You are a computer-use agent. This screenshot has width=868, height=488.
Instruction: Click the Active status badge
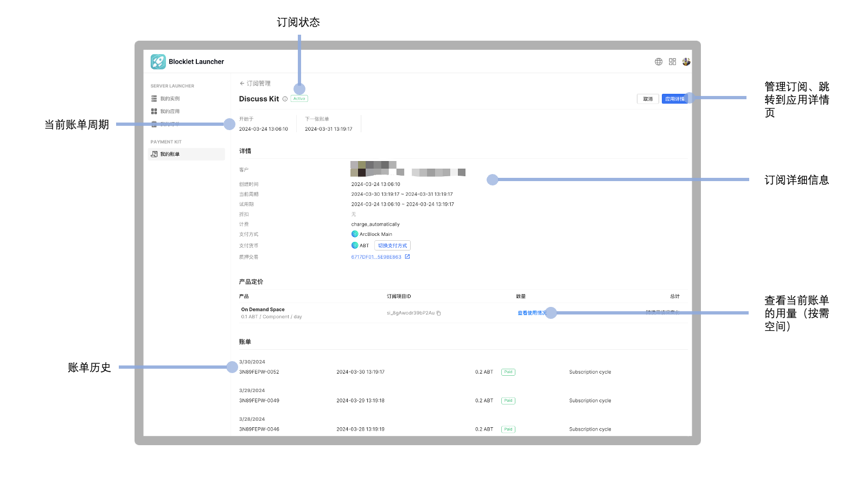[299, 99]
